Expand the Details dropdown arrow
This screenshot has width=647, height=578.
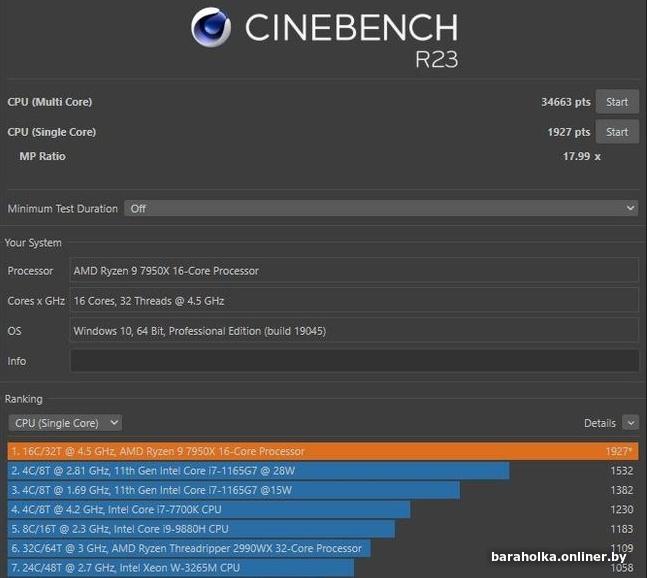pos(630,423)
